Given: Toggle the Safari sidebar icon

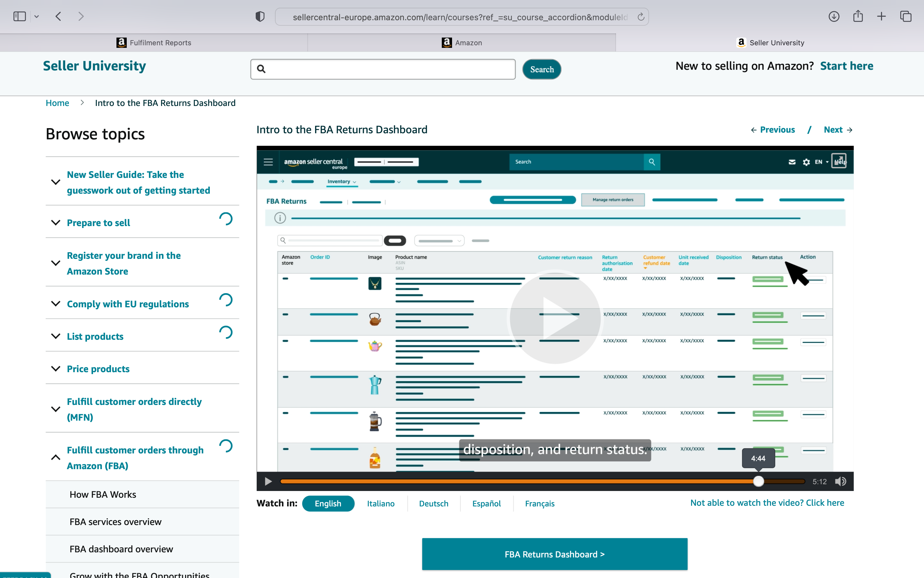Looking at the screenshot, I should click(x=20, y=16).
